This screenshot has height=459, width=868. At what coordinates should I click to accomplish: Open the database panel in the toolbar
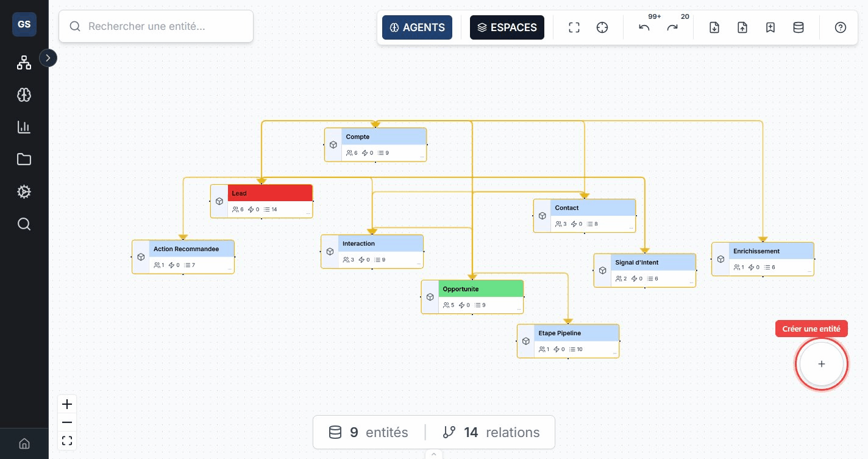point(799,27)
